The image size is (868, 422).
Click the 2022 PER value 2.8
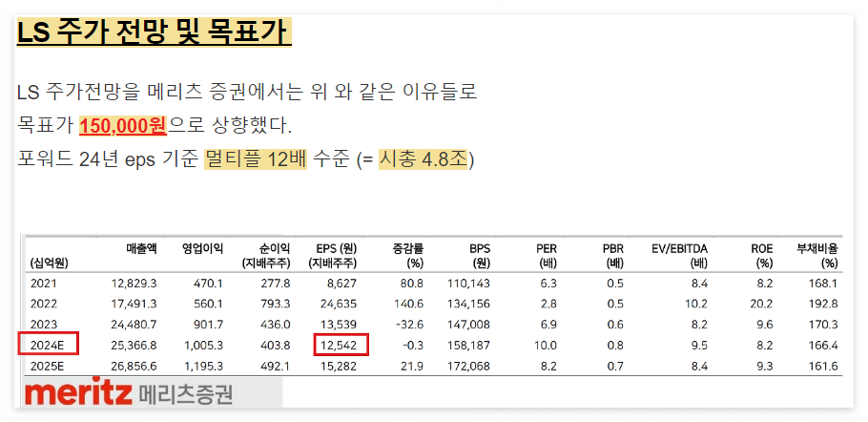point(549,304)
